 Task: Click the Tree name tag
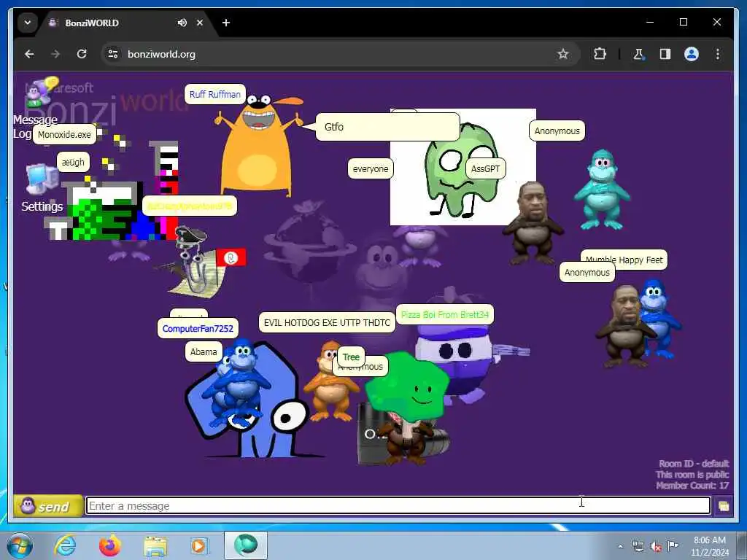pyautogui.click(x=351, y=357)
